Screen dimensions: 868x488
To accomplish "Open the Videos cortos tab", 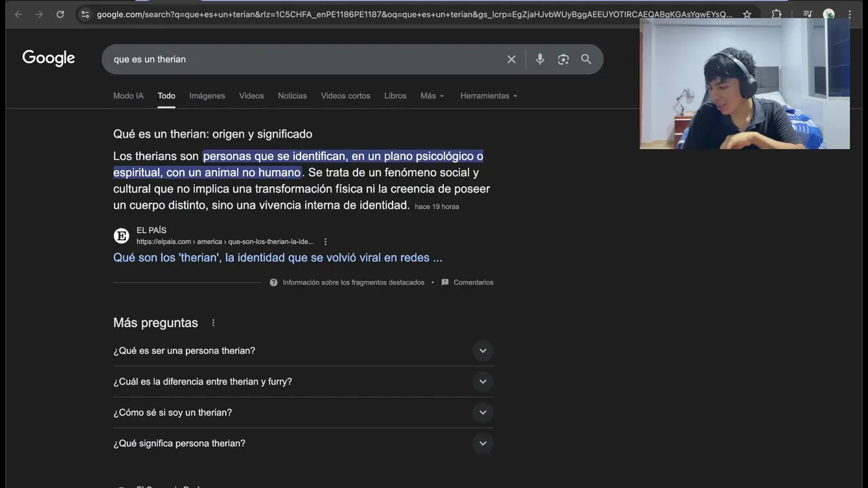I will [x=345, y=96].
